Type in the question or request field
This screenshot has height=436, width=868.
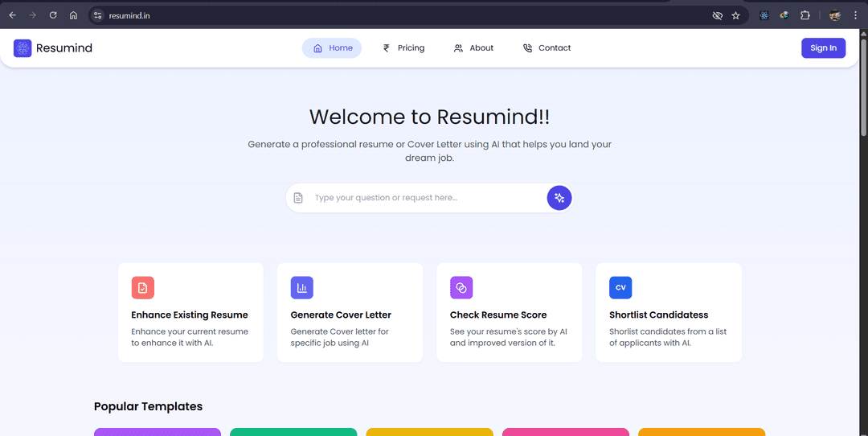pyautogui.click(x=426, y=198)
